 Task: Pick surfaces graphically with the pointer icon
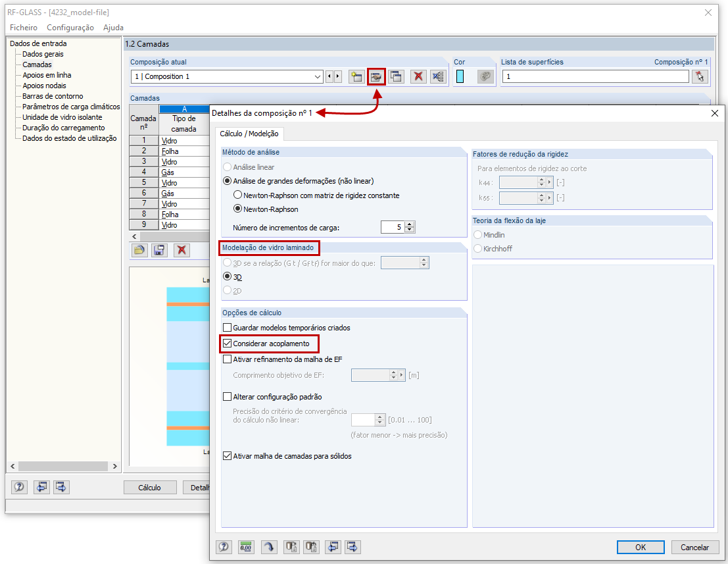(x=700, y=76)
